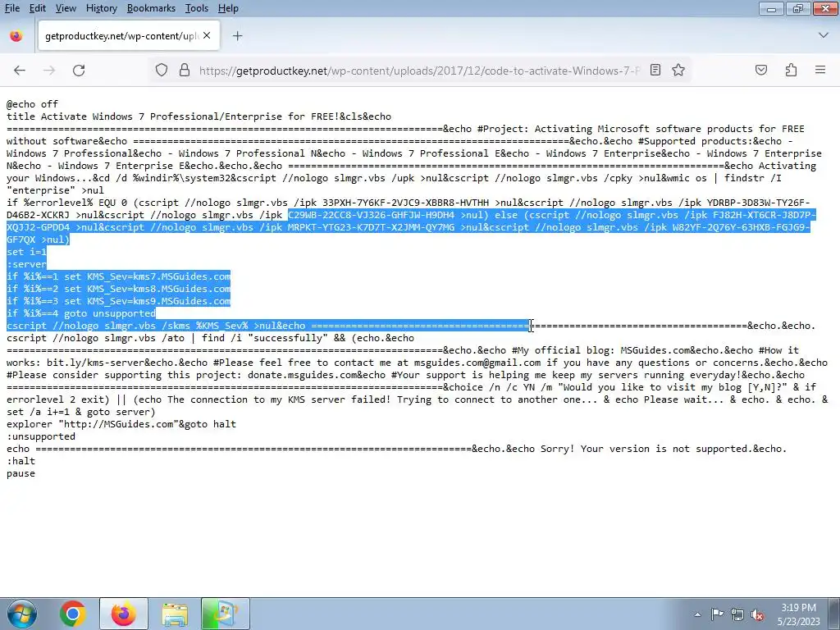Click the 'set i=1' line
The width and height of the screenshot is (840, 630).
click(26, 252)
